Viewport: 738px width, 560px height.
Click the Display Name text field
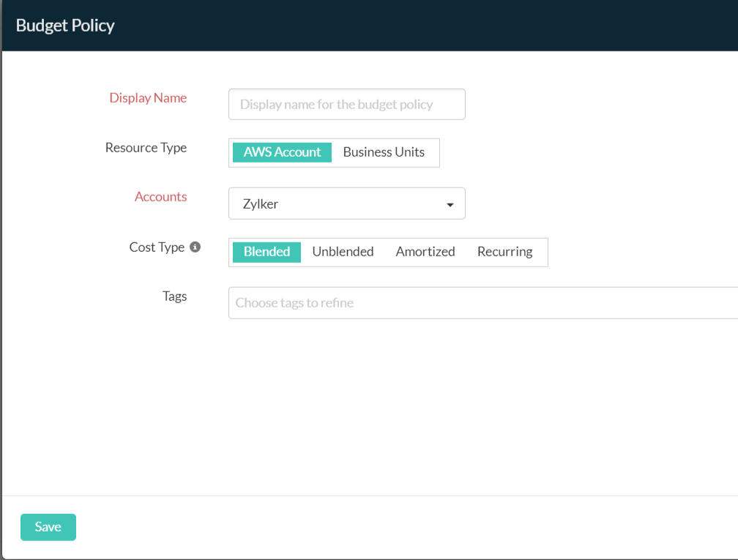click(346, 105)
